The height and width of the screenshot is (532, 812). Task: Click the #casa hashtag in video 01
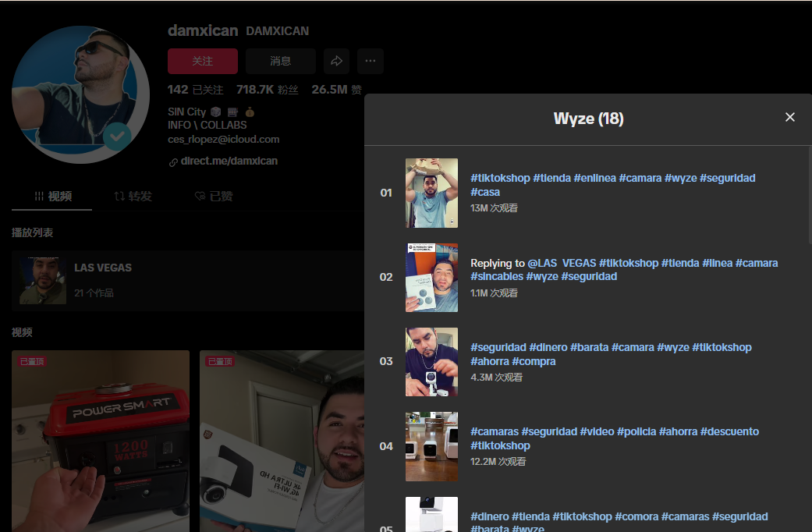tap(485, 192)
